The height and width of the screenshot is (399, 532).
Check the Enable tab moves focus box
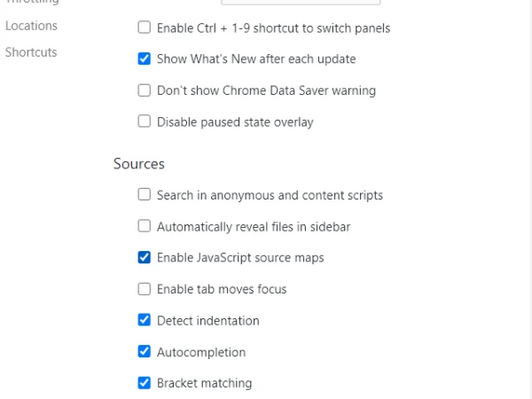click(x=145, y=289)
